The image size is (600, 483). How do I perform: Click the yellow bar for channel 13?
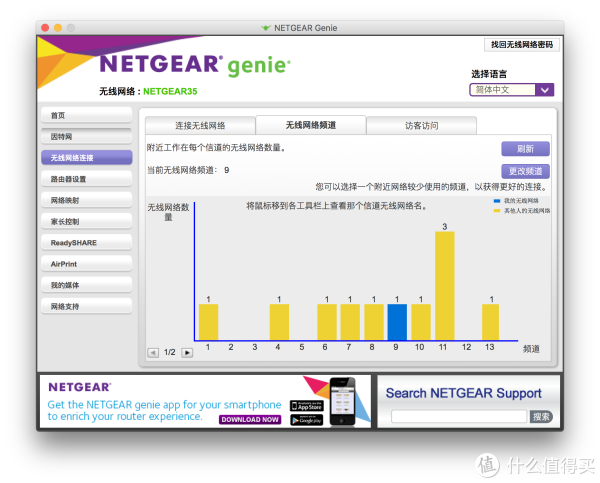tap(491, 322)
